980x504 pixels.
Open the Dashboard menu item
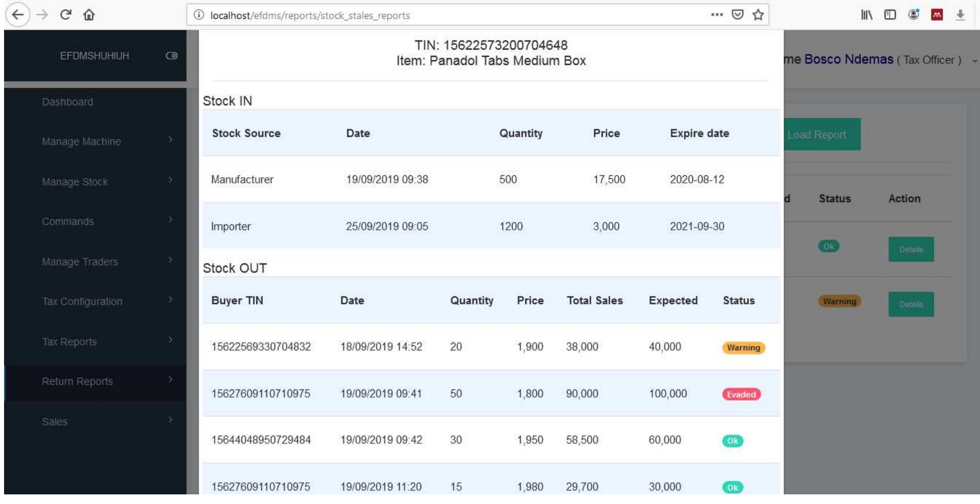[x=67, y=102]
